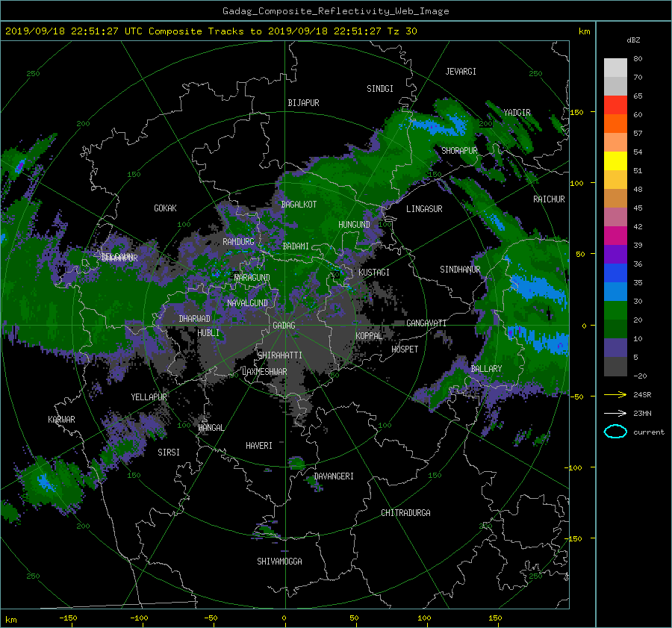Click the dBZ legend heading
The image size is (672, 628).
tap(633, 40)
